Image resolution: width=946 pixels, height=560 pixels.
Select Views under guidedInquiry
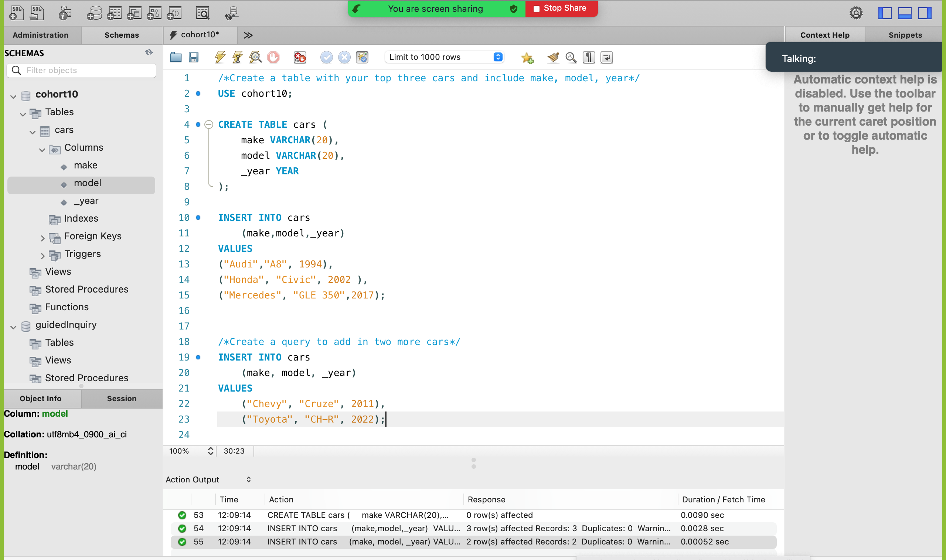click(58, 361)
